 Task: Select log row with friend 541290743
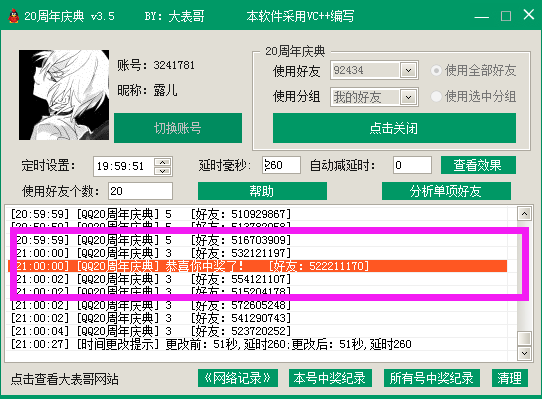(258, 318)
